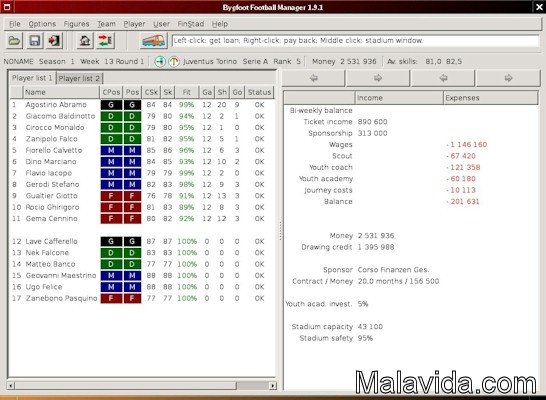Select player Dino Marciano
This screenshot has width=546, height=400.
click(x=142, y=162)
